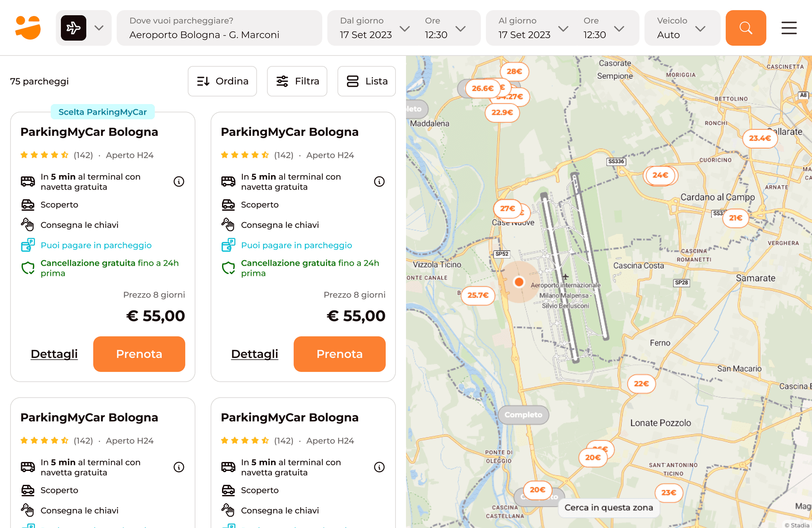
Task: Open Dettagli of the first parking card
Action: tap(54, 354)
